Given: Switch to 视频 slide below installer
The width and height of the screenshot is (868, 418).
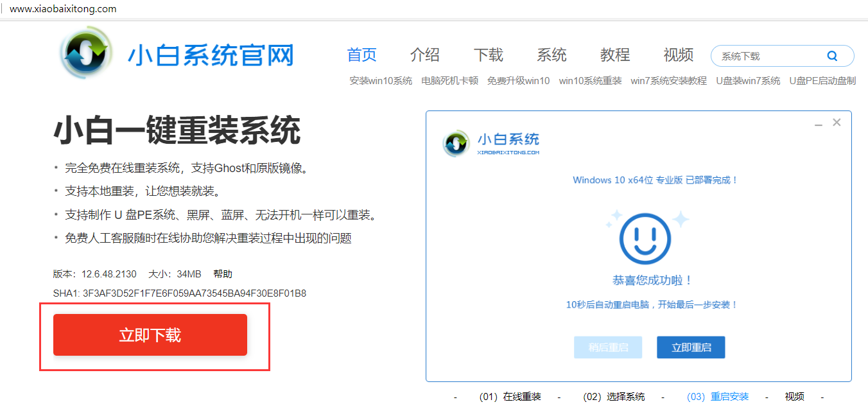Looking at the screenshot, I should click(x=794, y=397).
